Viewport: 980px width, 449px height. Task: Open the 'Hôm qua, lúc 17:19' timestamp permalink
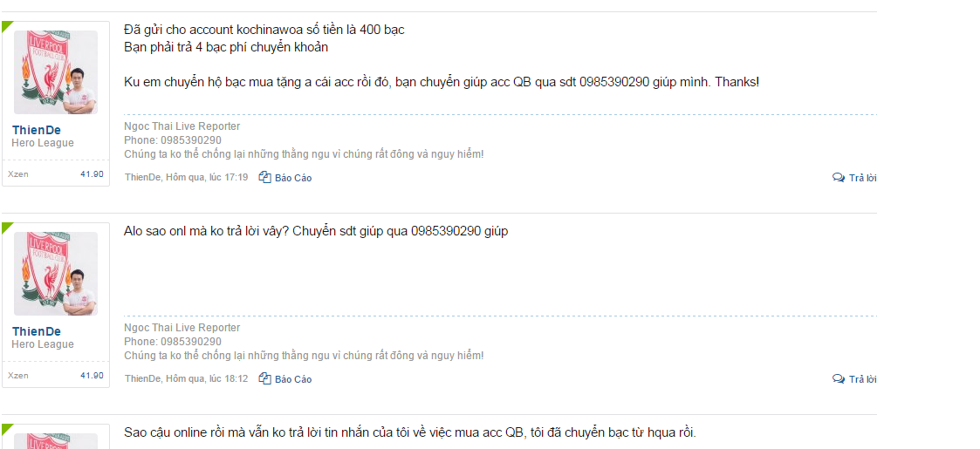[207, 177]
